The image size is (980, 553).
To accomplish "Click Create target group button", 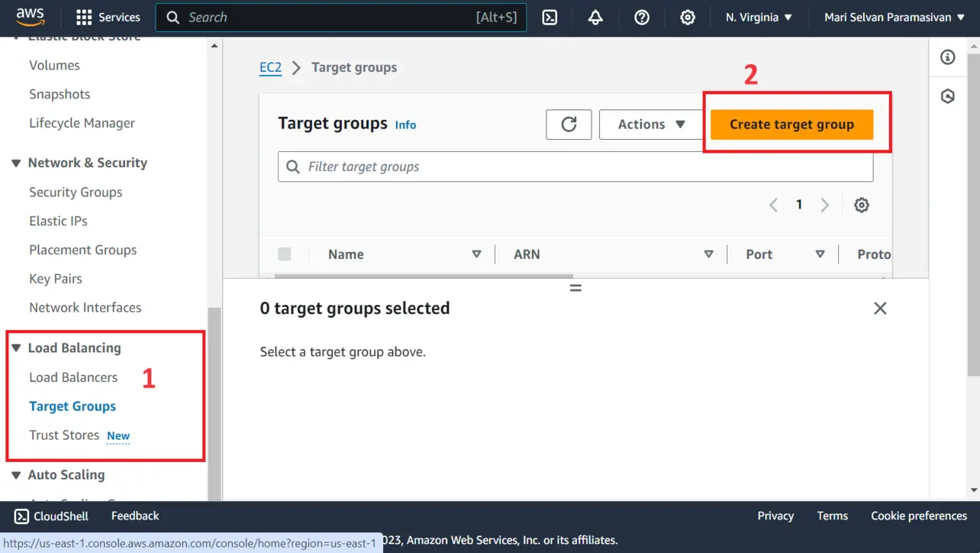I will 791,125.
